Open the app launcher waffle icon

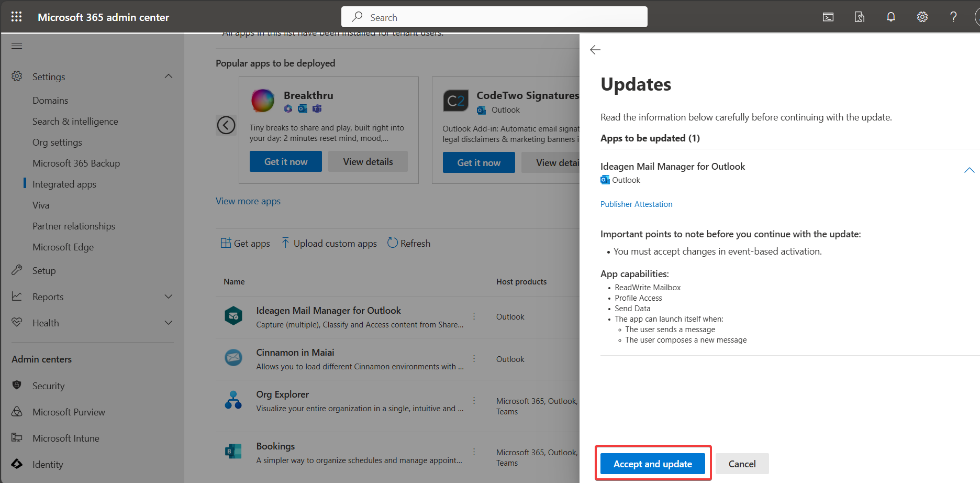point(16,17)
